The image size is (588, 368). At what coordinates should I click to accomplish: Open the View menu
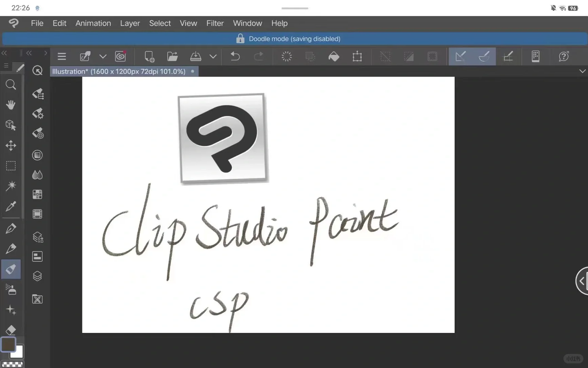coord(189,23)
